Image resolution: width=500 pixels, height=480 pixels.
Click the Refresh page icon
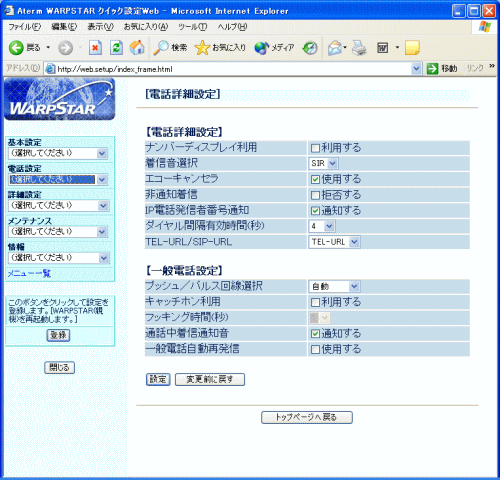(116, 48)
